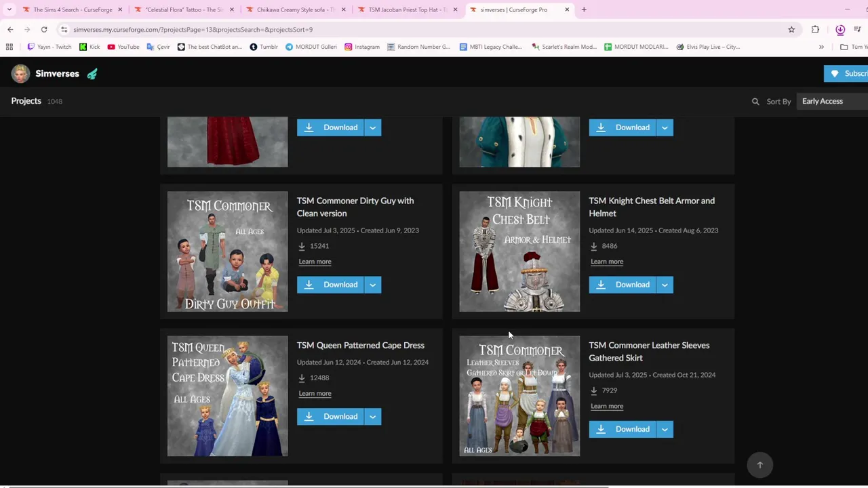Open TSM Queen Patterned Cape Dress title
The image size is (868, 488).
360,345
